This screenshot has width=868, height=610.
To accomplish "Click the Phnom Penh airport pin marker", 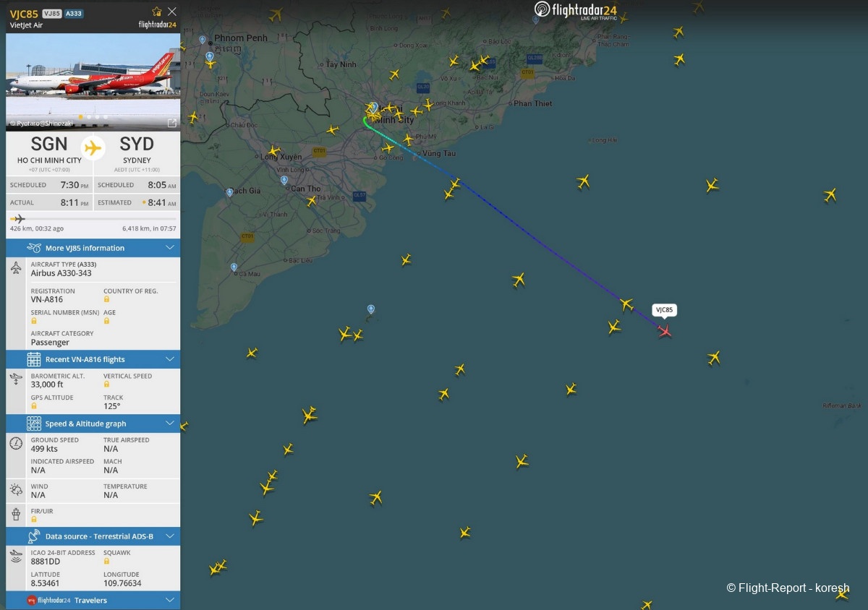I will click(x=203, y=40).
